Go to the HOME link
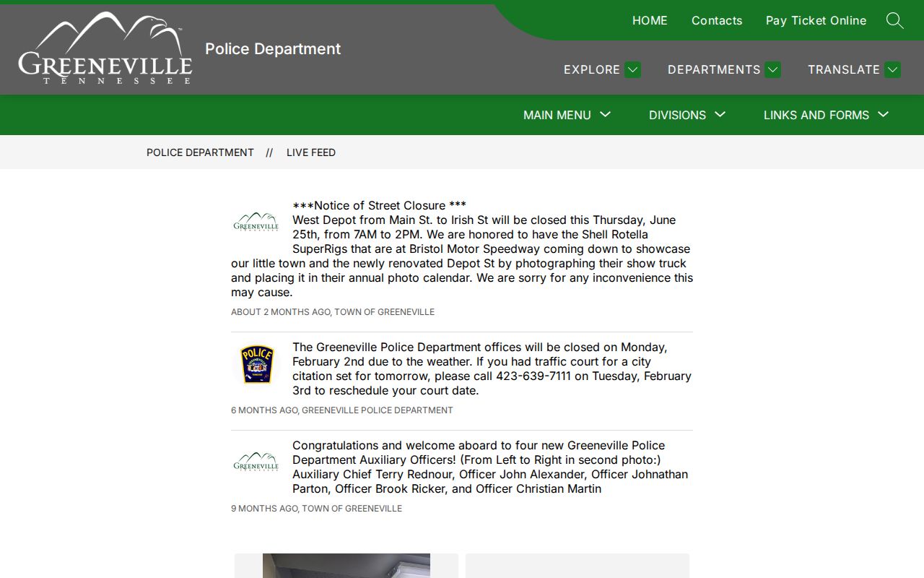Image resolution: width=924 pixels, height=578 pixels. [650, 20]
